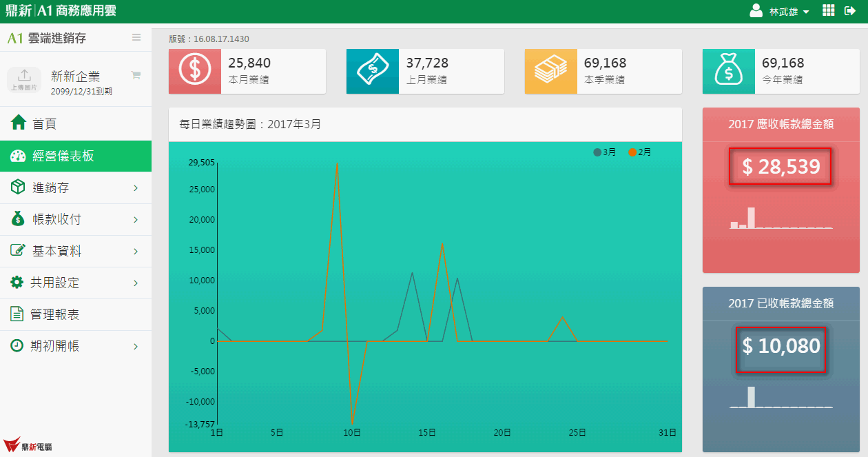Screen dimensions: 868x457
Task: Click the 2017 應收帳款總金額 card title
Action: coord(781,124)
